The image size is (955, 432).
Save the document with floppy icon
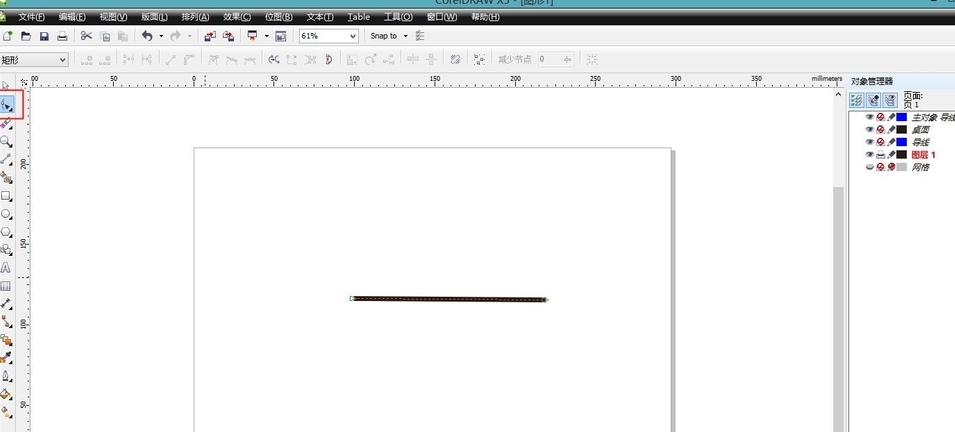click(44, 36)
